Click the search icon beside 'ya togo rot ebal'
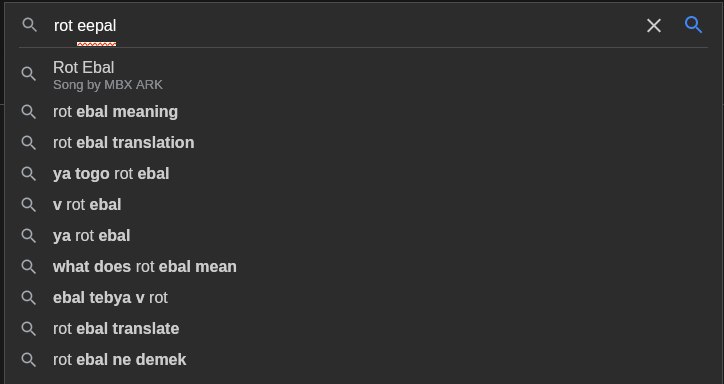This screenshot has width=724, height=384. [x=29, y=174]
